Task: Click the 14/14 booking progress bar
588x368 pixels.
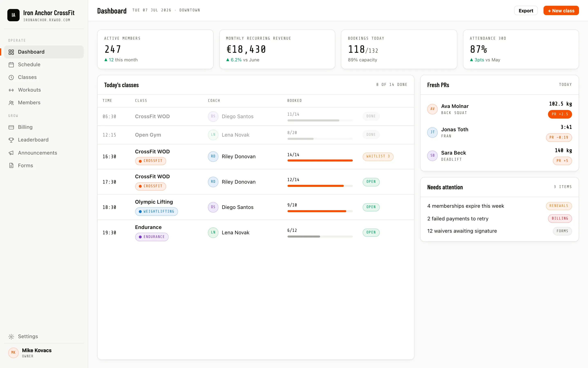Action: coord(320,161)
